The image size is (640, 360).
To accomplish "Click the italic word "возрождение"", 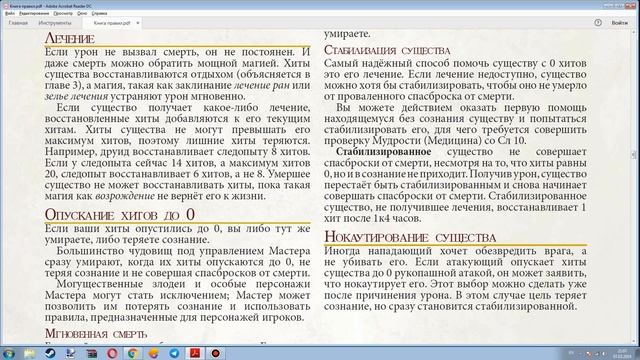I will [x=125, y=196].
